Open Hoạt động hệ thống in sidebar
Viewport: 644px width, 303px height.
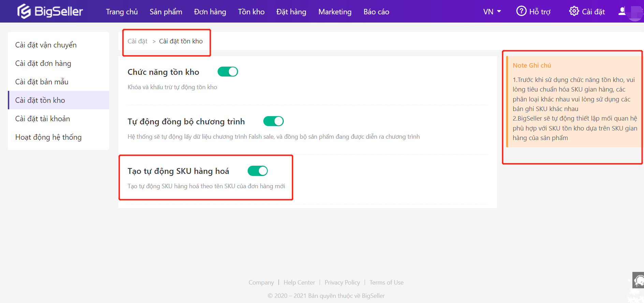[x=48, y=137]
